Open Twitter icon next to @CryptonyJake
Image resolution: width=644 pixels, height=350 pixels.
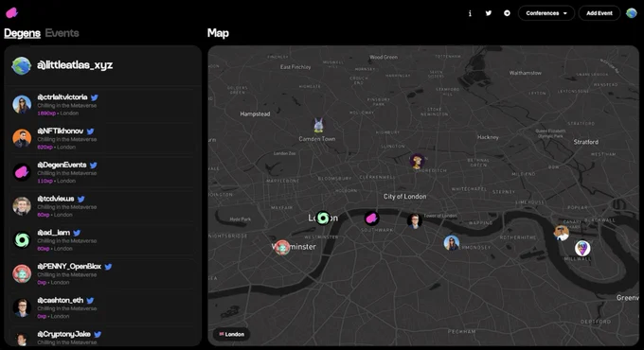tap(98, 335)
